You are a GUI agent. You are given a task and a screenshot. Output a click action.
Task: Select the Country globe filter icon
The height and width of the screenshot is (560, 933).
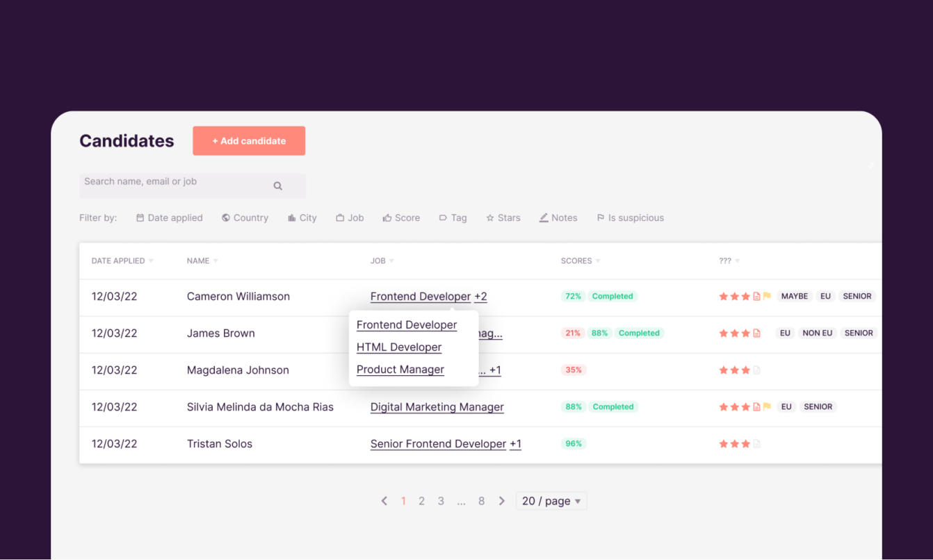point(226,217)
